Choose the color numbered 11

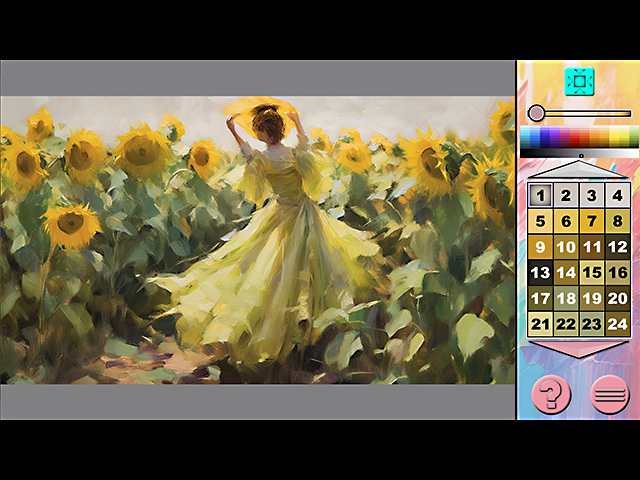[592, 247]
